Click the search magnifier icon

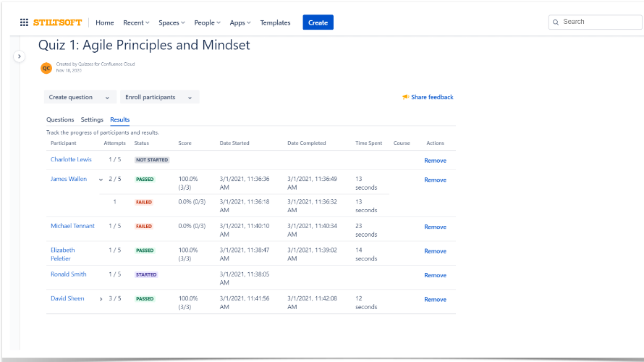tap(556, 22)
